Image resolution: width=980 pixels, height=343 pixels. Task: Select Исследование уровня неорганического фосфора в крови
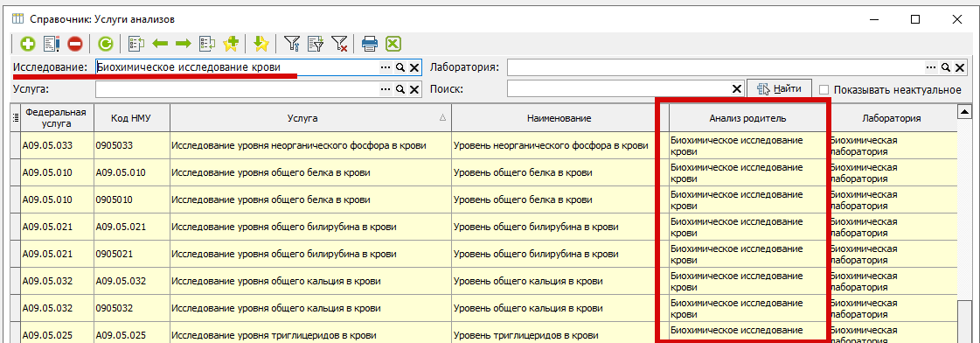pos(310,145)
